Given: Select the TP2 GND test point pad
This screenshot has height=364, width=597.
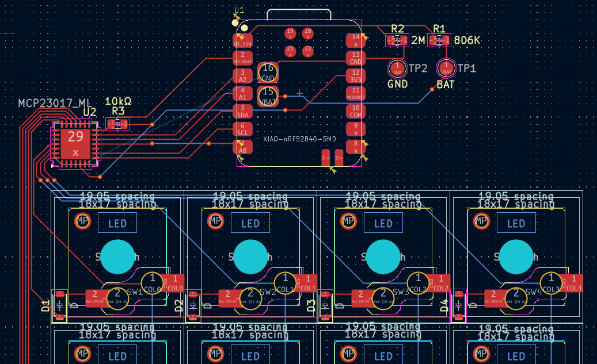Looking at the screenshot, I should (x=397, y=68).
